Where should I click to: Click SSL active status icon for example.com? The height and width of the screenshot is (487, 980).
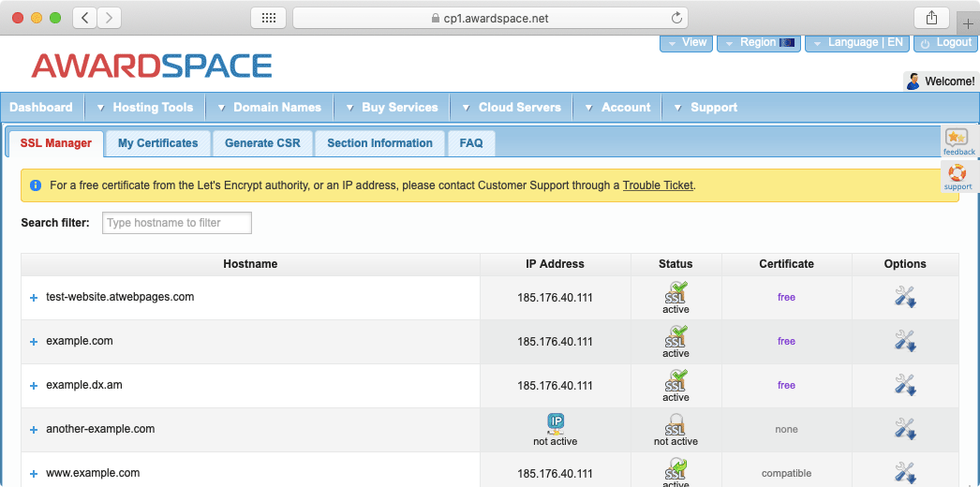[676, 336]
